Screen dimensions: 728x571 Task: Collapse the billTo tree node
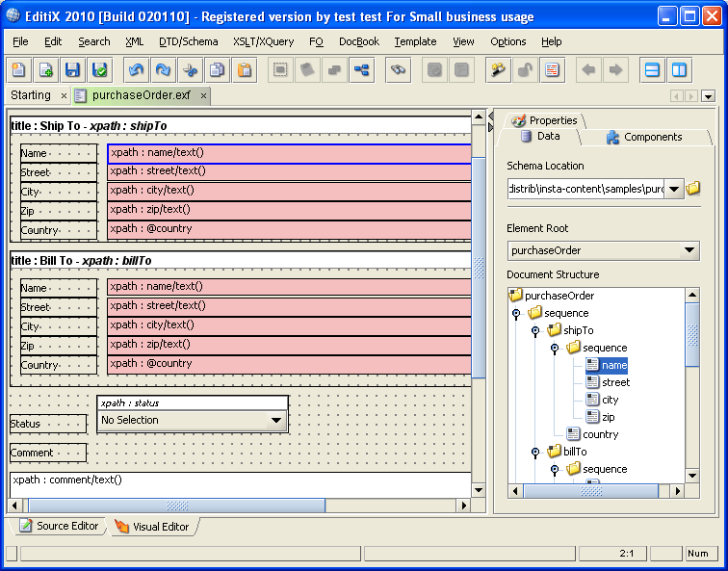click(x=535, y=453)
